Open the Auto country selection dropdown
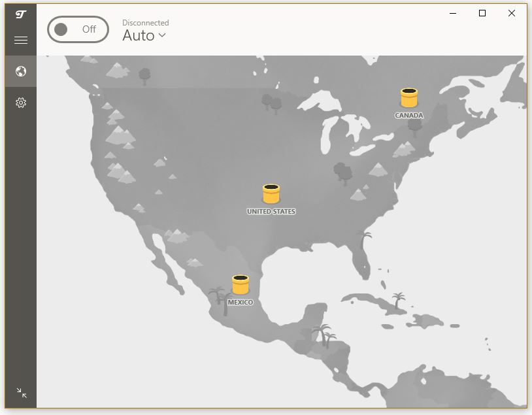The height and width of the screenshot is (415, 532). pyautogui.click(x=144, y=35)
